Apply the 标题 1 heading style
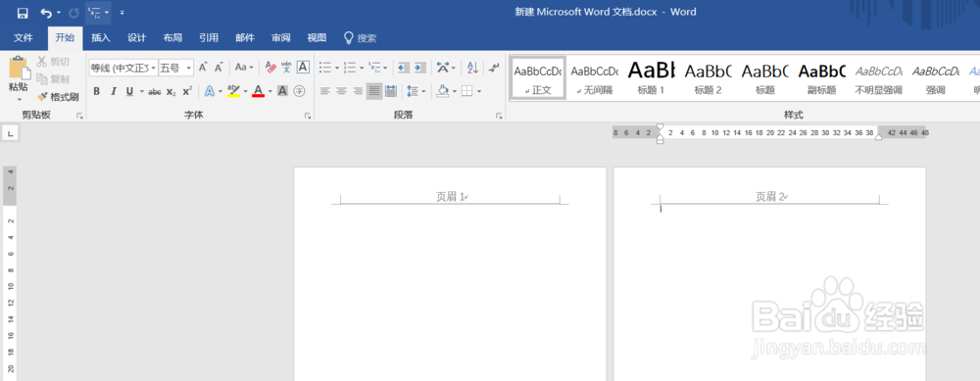The height and width of the screenshot is (381, 980). click(x=652, y=77)
